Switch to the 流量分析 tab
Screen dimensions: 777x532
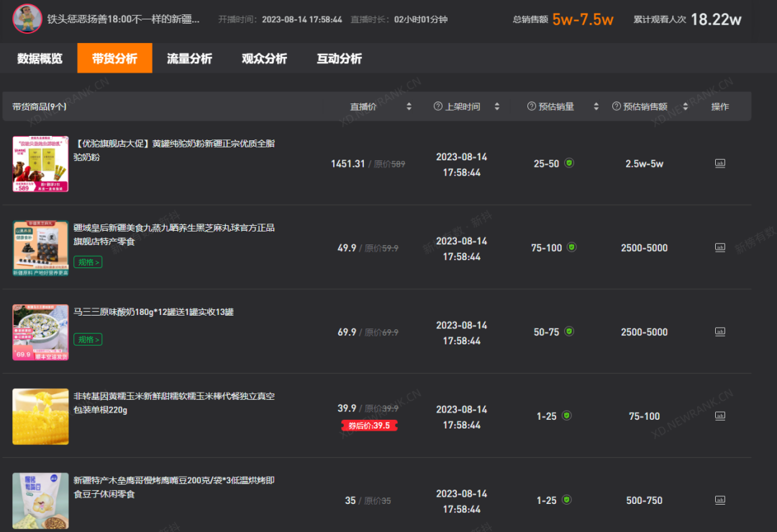tap(189, 58)
